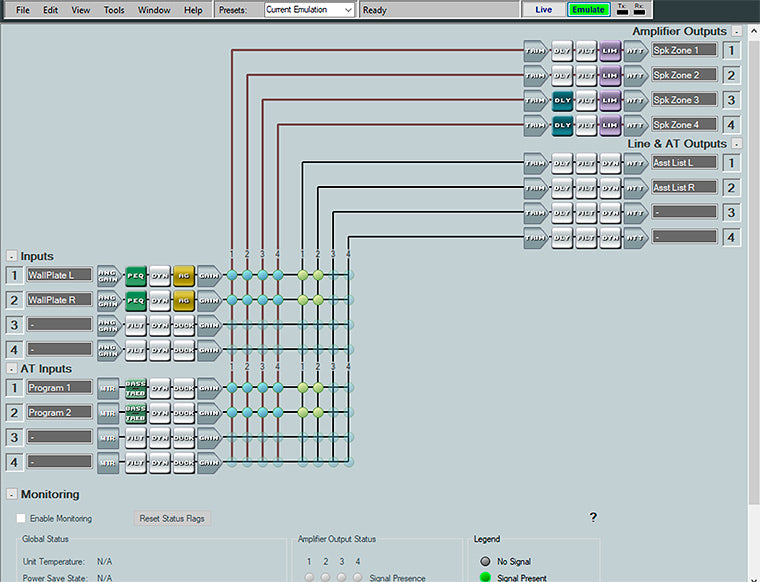Open the ANG GAIN block on input 3
The image size is (760, 582).
(109, 325)
